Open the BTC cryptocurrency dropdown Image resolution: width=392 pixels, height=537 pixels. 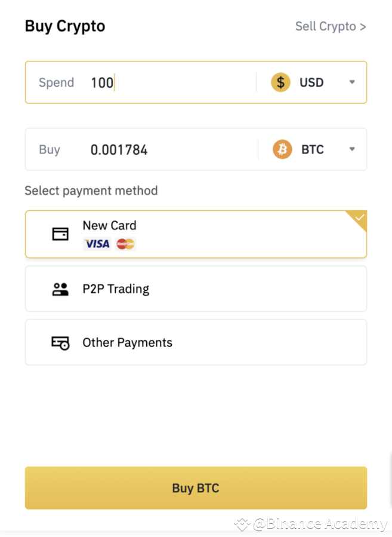[x=351, y=149]
